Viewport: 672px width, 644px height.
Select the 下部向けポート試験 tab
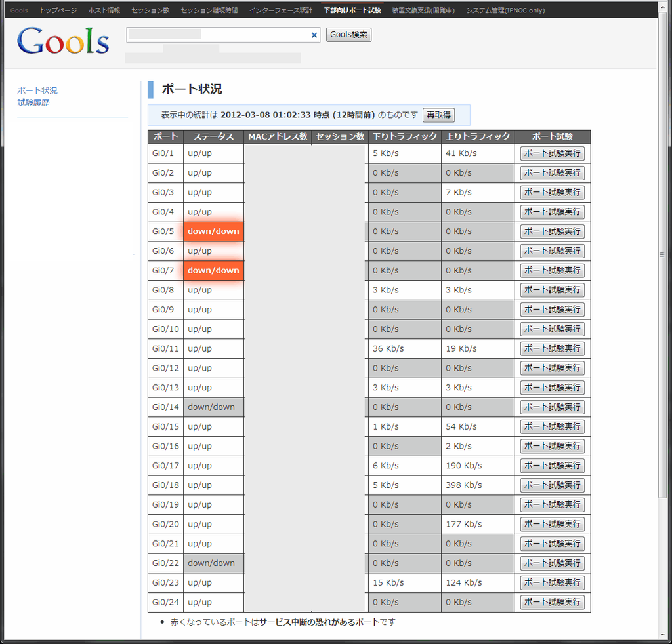[x=352, y=10]
